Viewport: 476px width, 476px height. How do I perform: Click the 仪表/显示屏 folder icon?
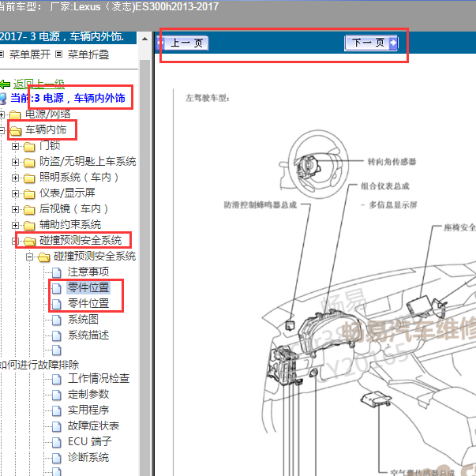coord(29,193)
